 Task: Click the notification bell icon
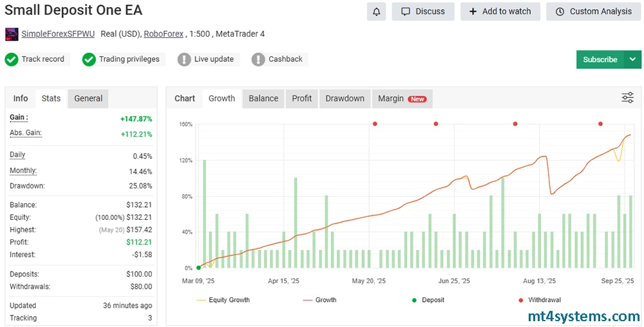click(376, 12)
